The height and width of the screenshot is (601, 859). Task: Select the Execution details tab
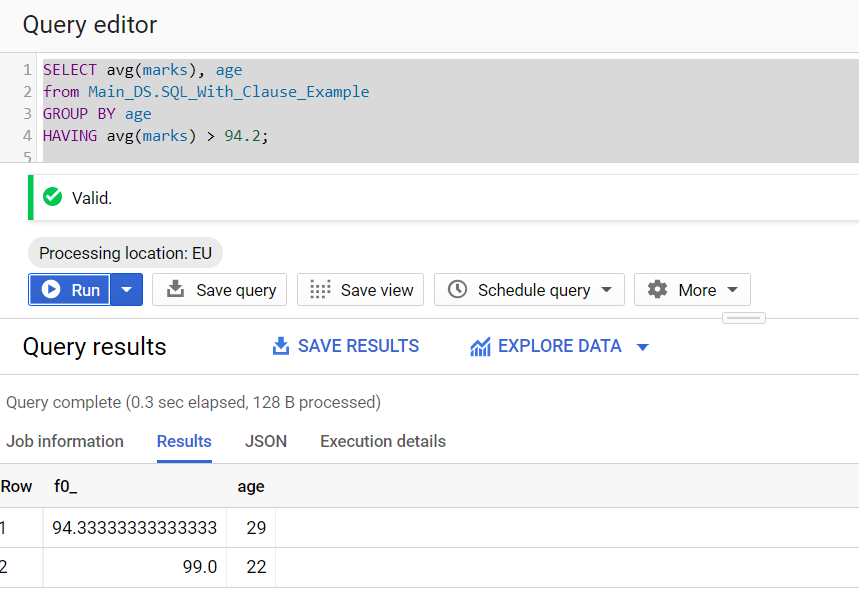point(383,441)
